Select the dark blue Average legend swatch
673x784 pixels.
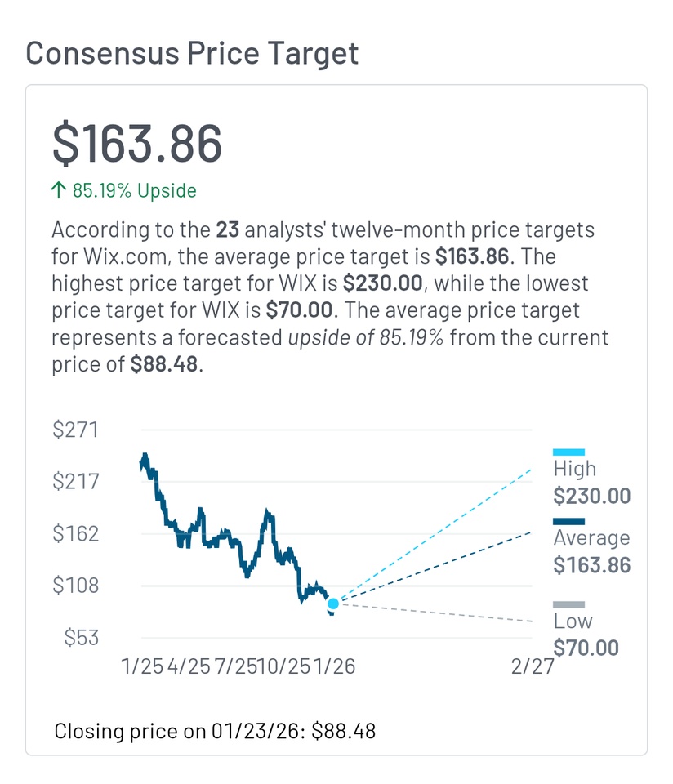click(568, 521)
